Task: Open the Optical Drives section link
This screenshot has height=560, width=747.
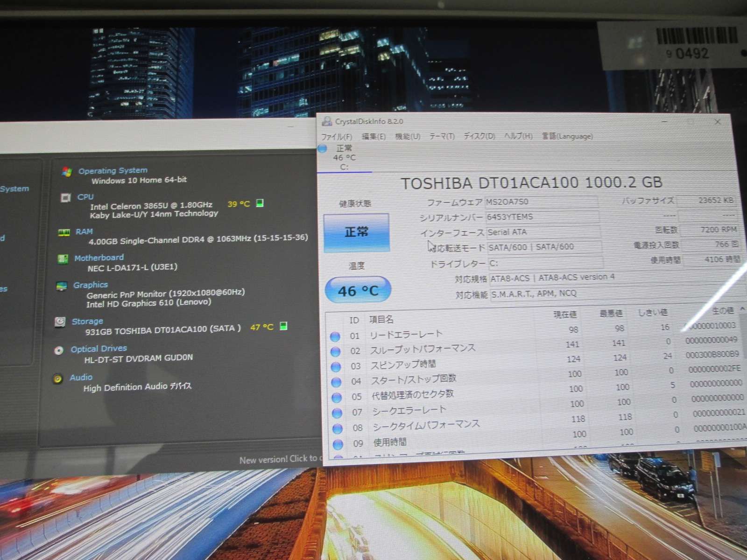Action: tap(99, 349)
